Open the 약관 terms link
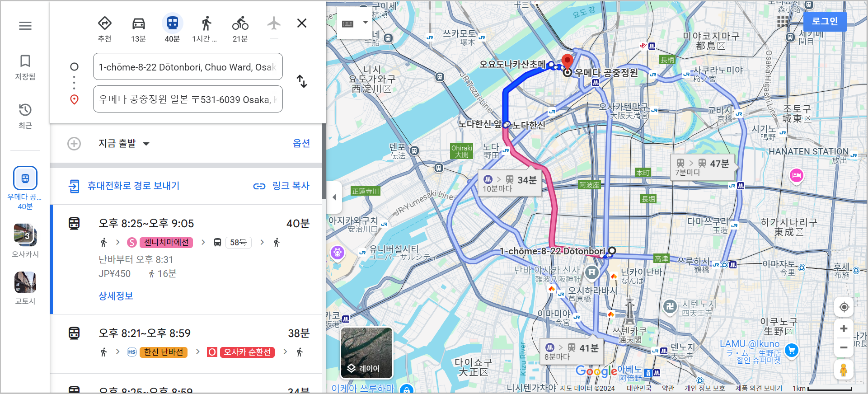868x394 pixels. (x=668, y=388)
